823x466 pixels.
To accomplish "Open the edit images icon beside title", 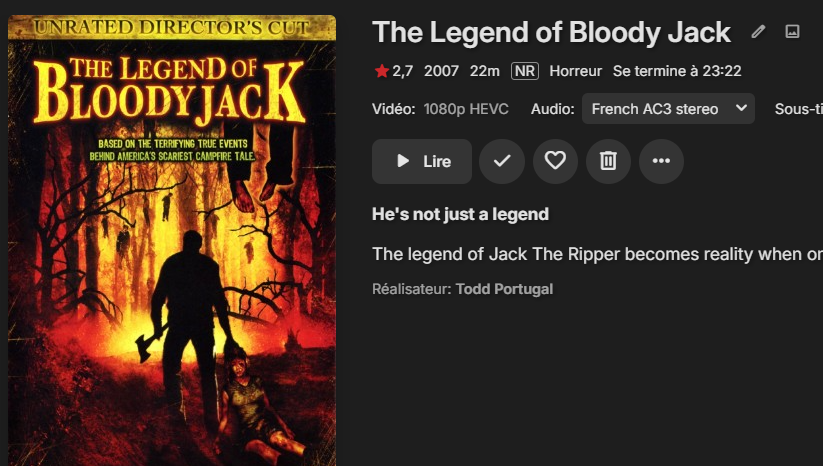I will pyautogui.click(x=792, y=31).
